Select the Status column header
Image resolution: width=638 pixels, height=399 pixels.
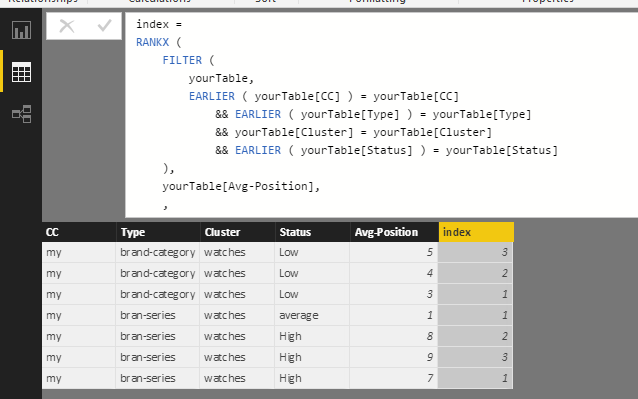312,232
